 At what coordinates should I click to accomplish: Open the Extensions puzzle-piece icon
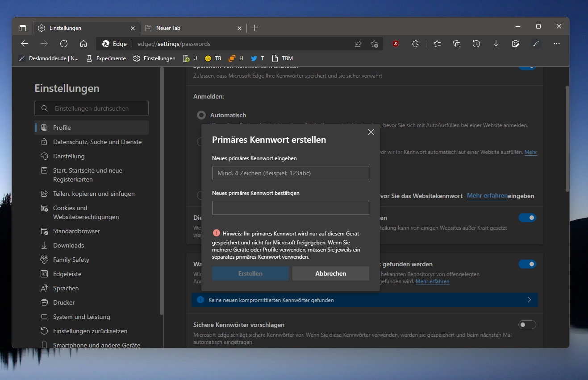pos(415,44)
